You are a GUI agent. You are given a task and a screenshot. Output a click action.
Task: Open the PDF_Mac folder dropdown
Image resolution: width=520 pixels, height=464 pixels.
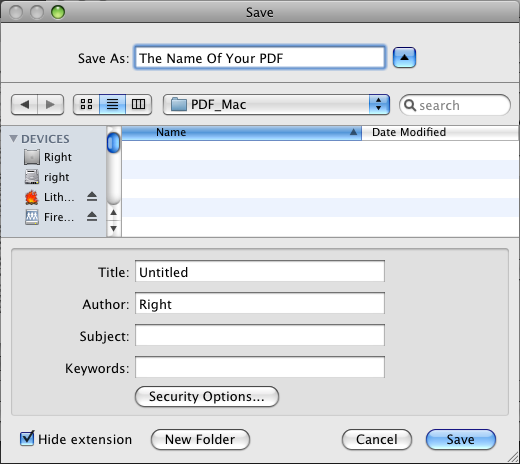tap(276, 105)
